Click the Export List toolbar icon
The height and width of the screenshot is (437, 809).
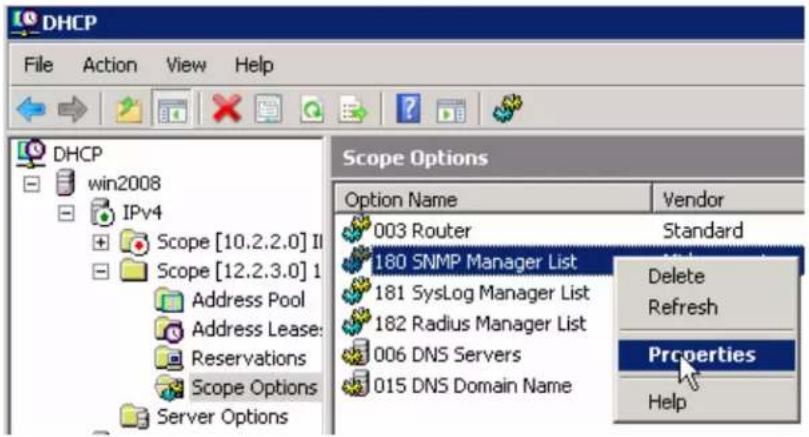[353, 109]
